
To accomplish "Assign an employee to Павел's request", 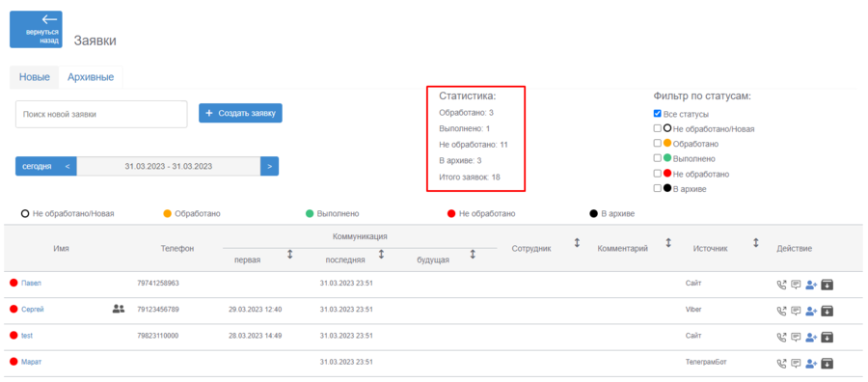I will pyautogui.click(x=811, y=286).
